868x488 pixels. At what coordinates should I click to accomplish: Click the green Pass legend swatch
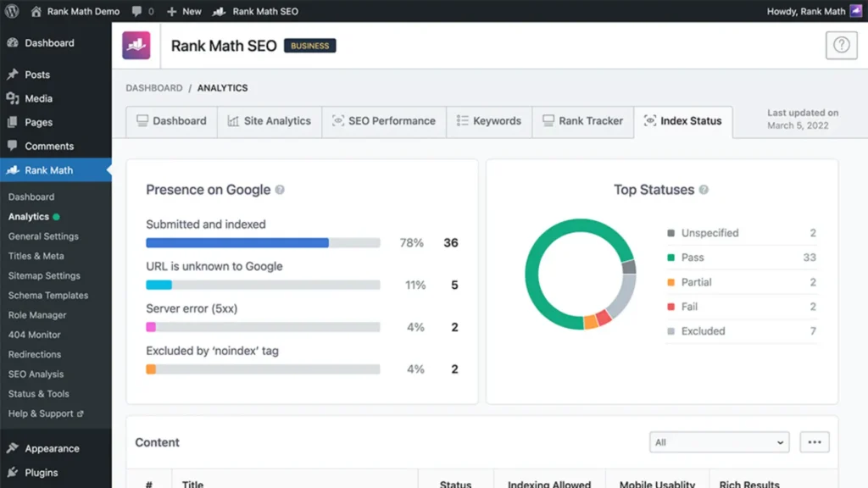pyautogui.click(x=671, y=258)
